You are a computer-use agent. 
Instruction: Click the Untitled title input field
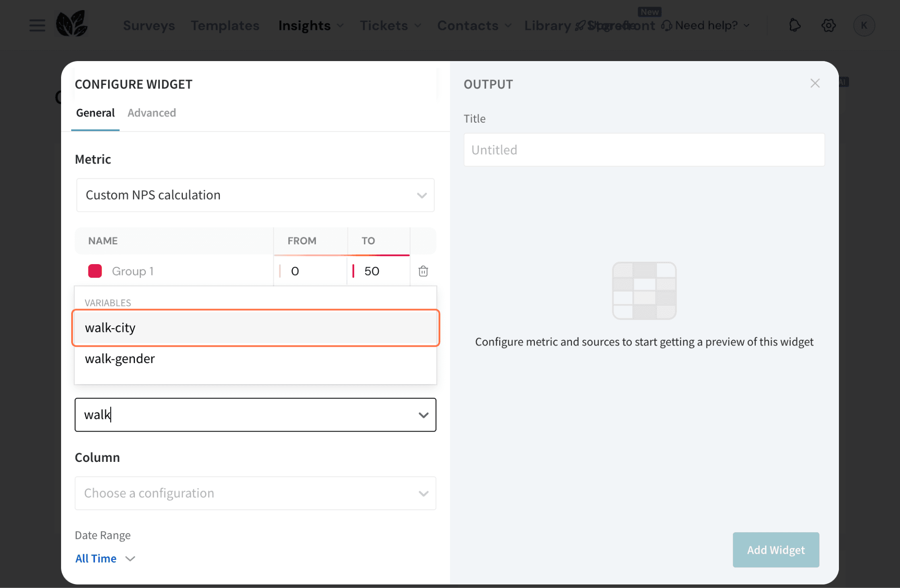pyautogui.click(x=644, y=150)
